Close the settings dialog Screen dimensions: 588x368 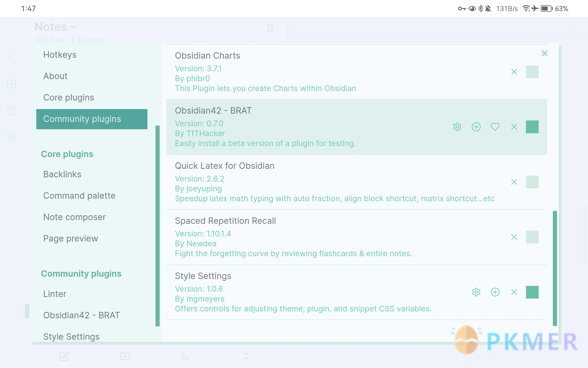click(x=545, y=53)
